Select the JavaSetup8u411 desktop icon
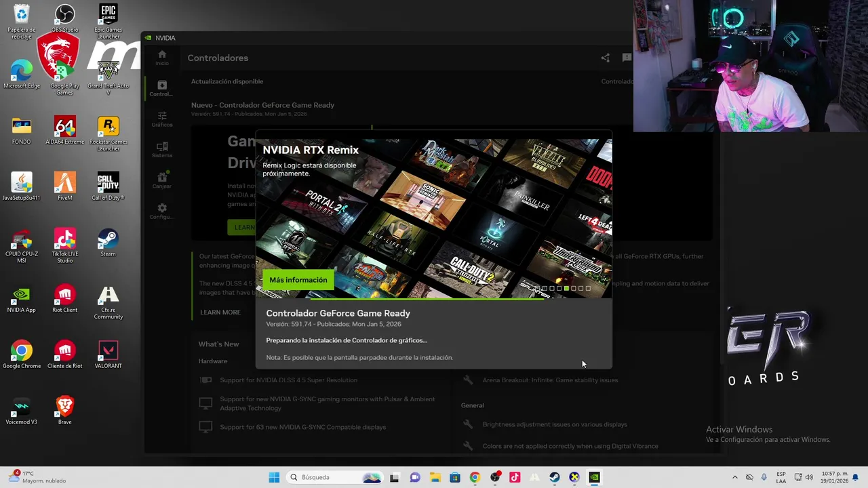The image size is (868, 488). point(22,187)
